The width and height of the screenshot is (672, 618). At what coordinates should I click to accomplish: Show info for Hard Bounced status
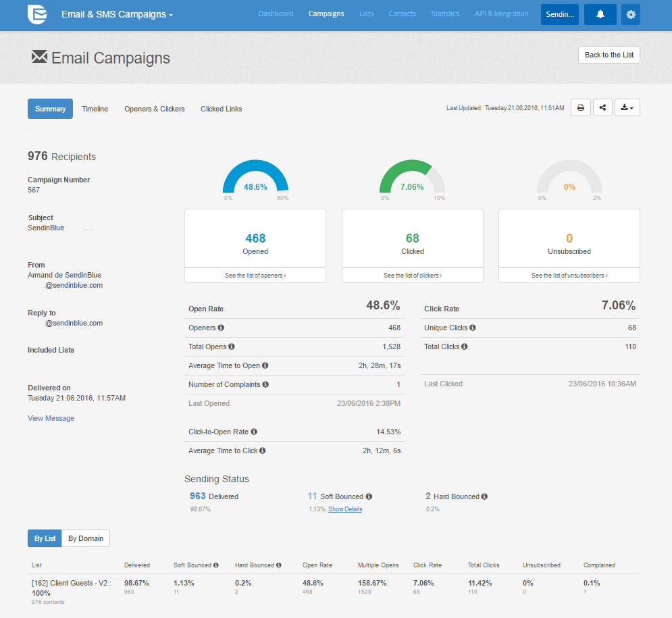tap(484, 496)
